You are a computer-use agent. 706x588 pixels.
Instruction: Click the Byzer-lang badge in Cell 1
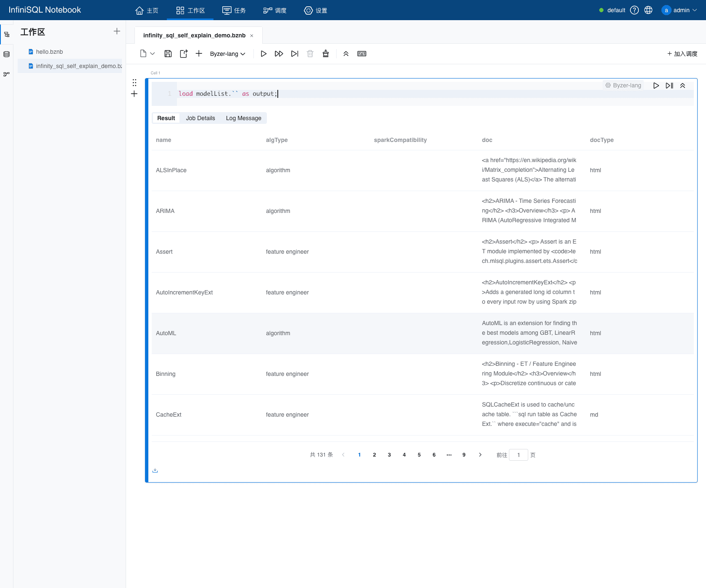623,85
